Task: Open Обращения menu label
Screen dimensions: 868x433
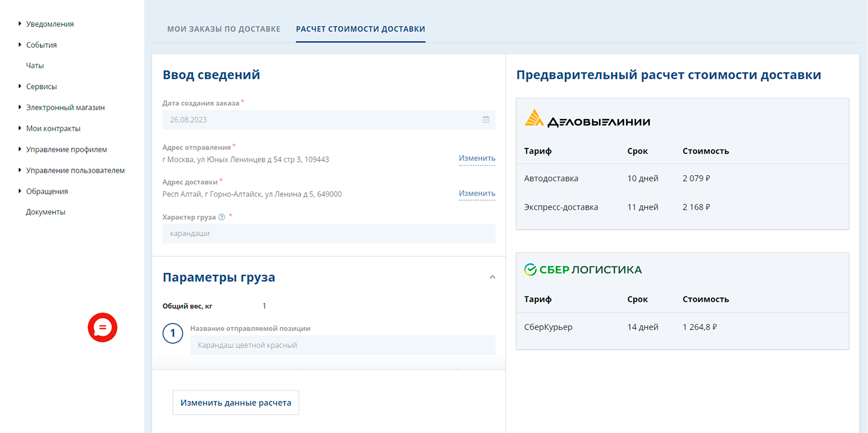Action: point(47,191)
